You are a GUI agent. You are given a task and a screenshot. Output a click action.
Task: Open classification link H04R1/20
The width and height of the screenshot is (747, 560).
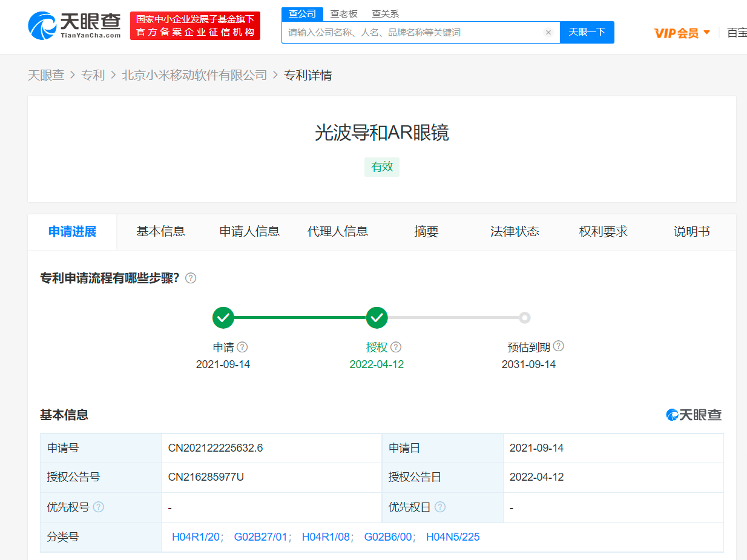click(196, 538)
